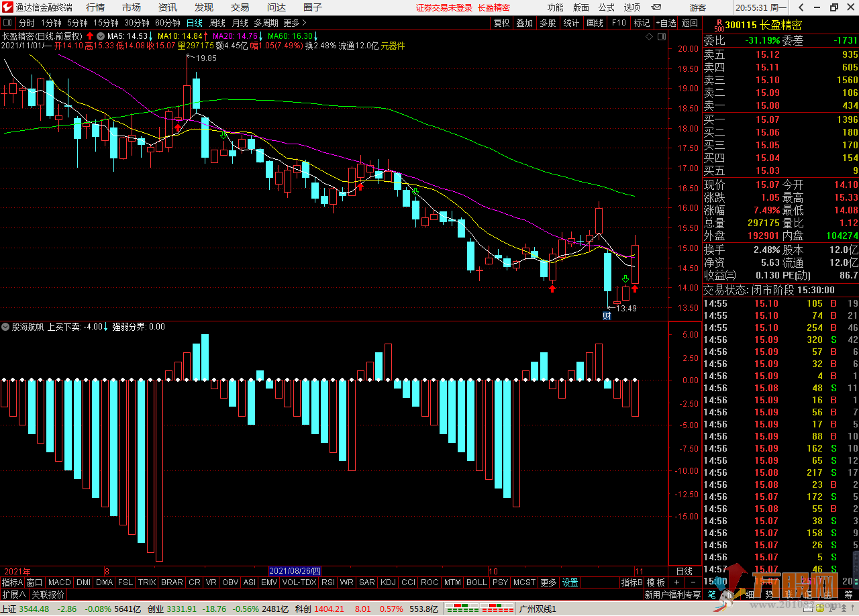Screen dimensions: 859x616
Task: Open the 选项 options menu
Action: click(632, 7)
